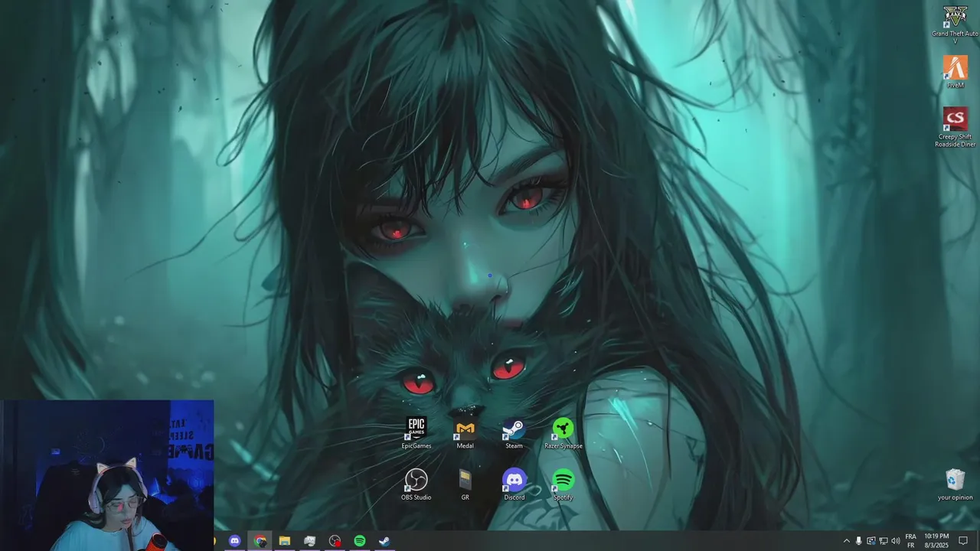Select the Razer Synapse desktop icon

point(563,433)
